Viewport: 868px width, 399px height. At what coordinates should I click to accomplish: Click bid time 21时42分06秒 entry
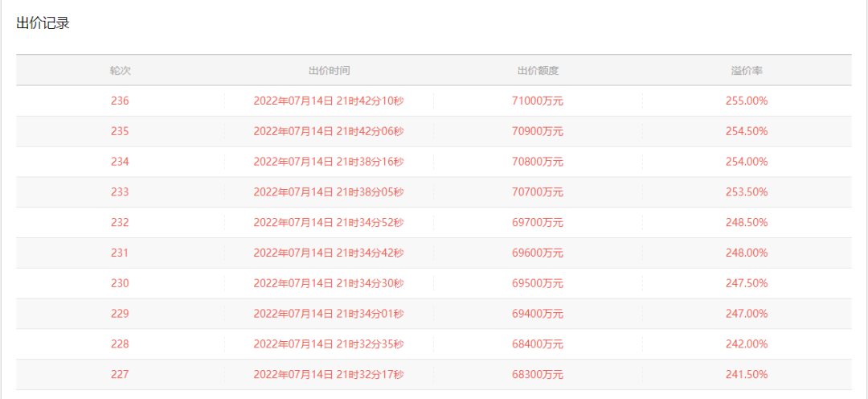329,132
